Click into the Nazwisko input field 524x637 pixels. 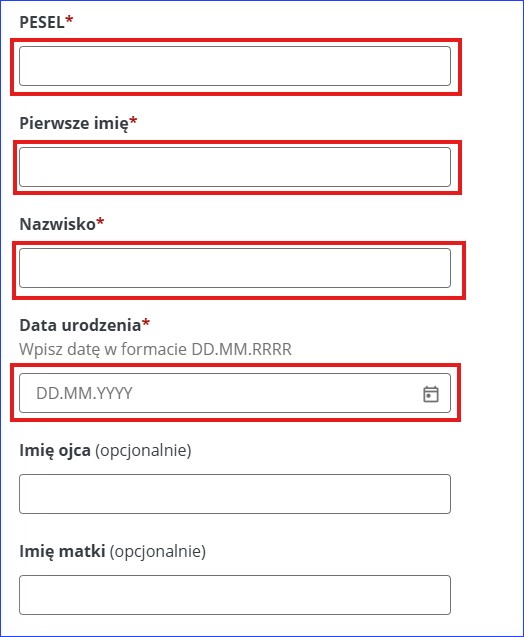235,268
